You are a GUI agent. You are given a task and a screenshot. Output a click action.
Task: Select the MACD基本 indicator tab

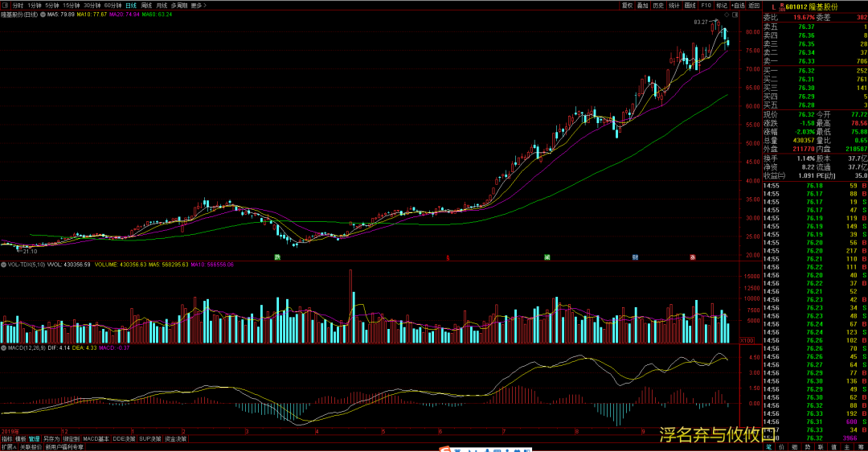pos(96,439)
